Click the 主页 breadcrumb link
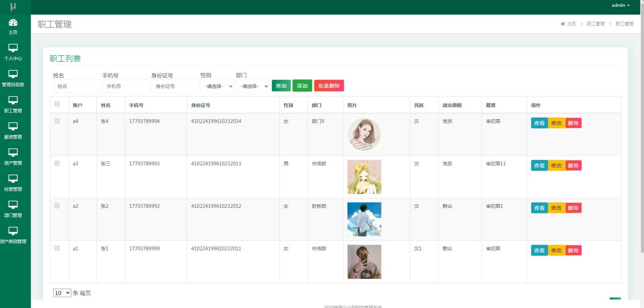Viewport: 644px width, 308px height. pyautogui.click(x=571, y=24)
